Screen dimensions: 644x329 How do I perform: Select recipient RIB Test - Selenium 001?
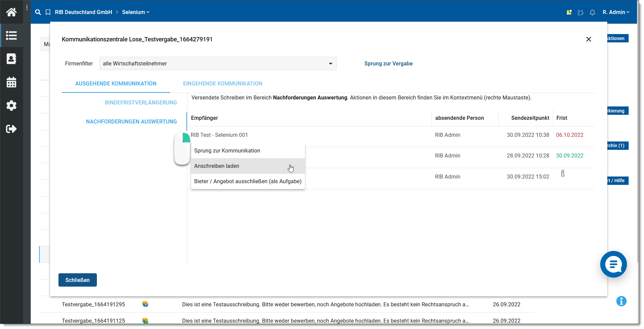pyautogui.click(x=219, y=135)
